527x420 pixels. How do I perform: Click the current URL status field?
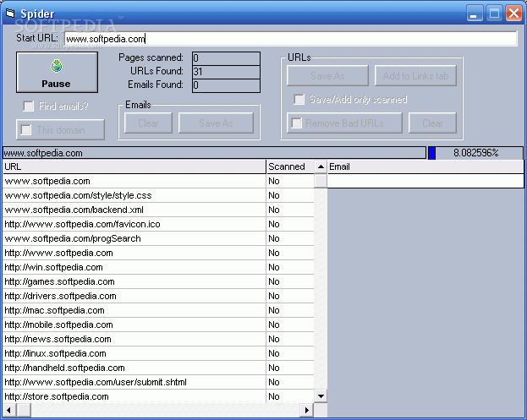point(214,153)
